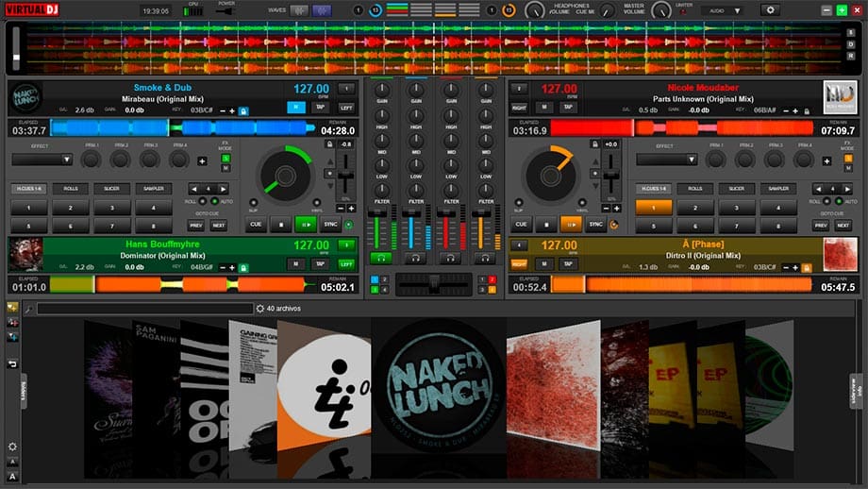The width and height of the screenshot is (868, 489).
Task: Toggle headphone cue for the green mixer channel
Action: pyautogui.click(x=381, y=258)
